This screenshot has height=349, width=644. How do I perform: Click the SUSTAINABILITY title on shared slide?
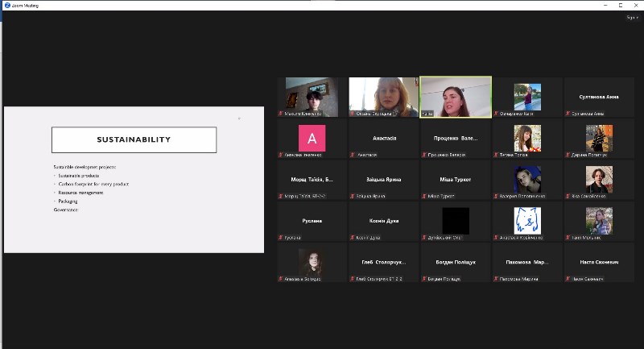(x=134, y=139)
